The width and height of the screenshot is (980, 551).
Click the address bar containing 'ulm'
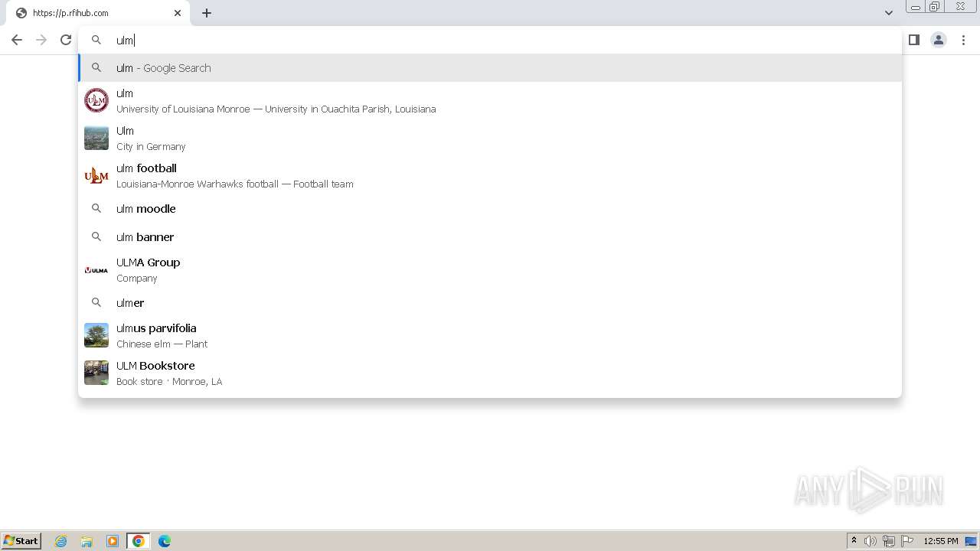[x=490, y=40]
